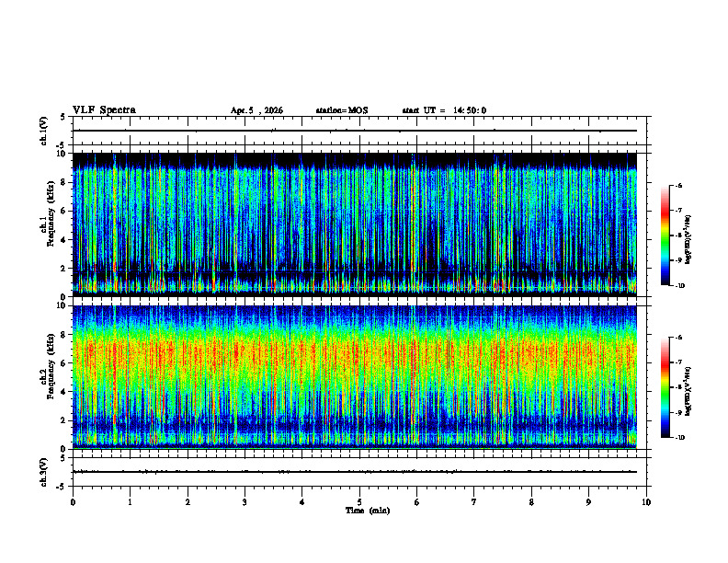The width and height of the screenshot is (728, 563).
Task: Click the time axis tick label "9"
Action: (588, 502)
